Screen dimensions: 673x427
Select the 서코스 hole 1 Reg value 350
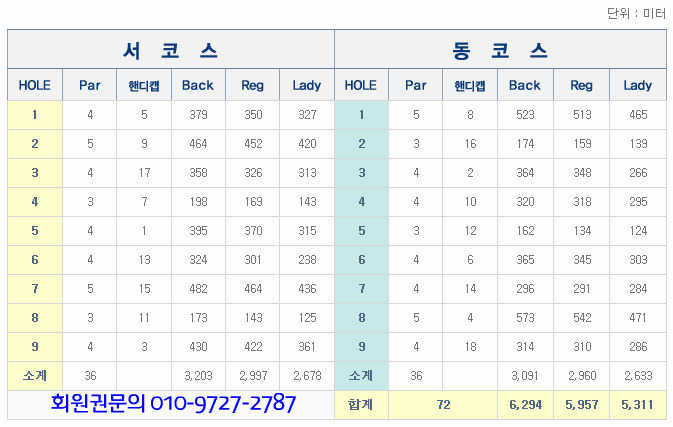253,115
